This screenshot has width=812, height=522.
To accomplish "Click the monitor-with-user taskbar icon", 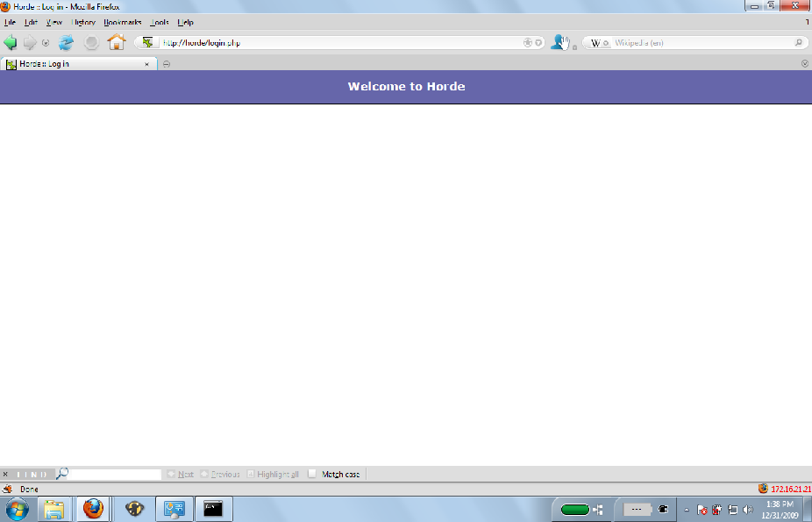I will (x=175, y=509).
